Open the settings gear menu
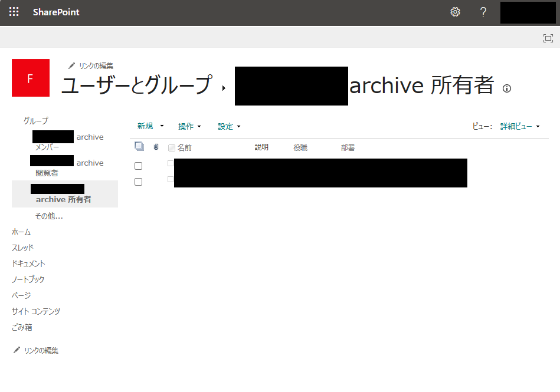 pyautogui.click(x=455, y=12)
